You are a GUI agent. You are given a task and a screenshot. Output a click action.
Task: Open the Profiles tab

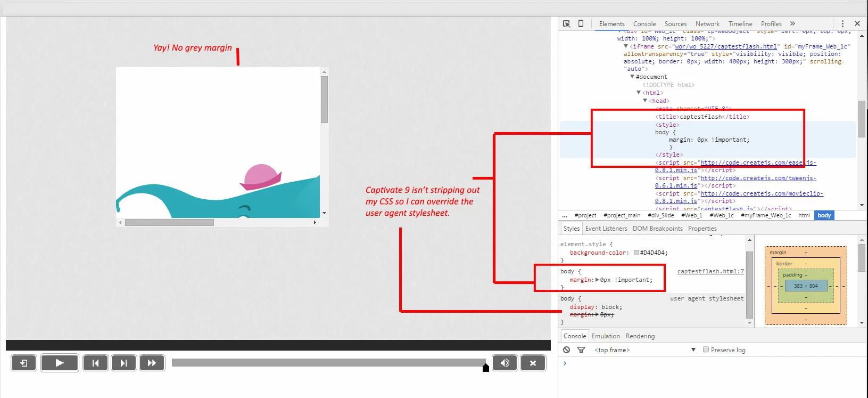(771, 24)
